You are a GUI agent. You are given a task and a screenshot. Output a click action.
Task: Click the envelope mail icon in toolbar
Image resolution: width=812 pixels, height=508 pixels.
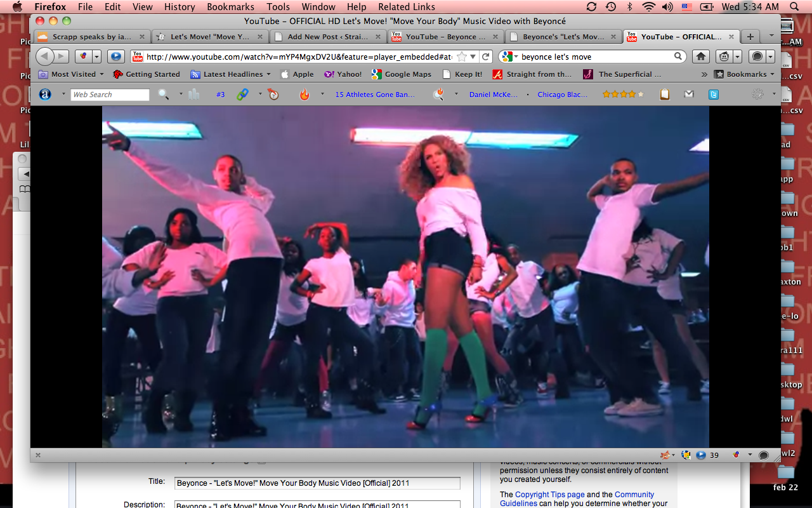[689, 95]
